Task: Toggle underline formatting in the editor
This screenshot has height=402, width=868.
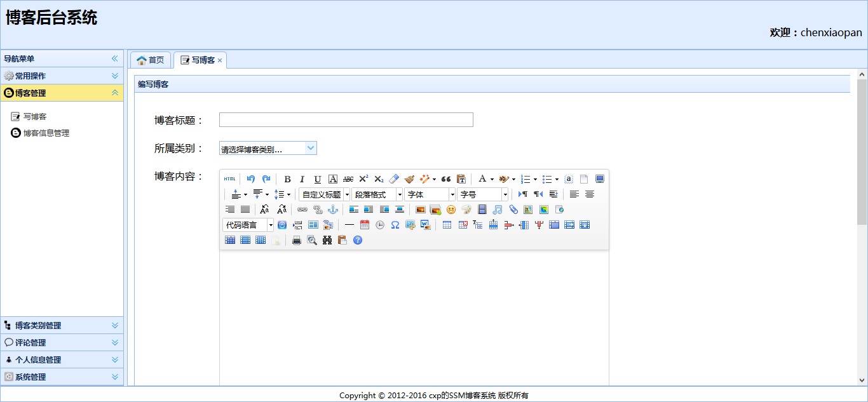Action: tap(317, 179)
